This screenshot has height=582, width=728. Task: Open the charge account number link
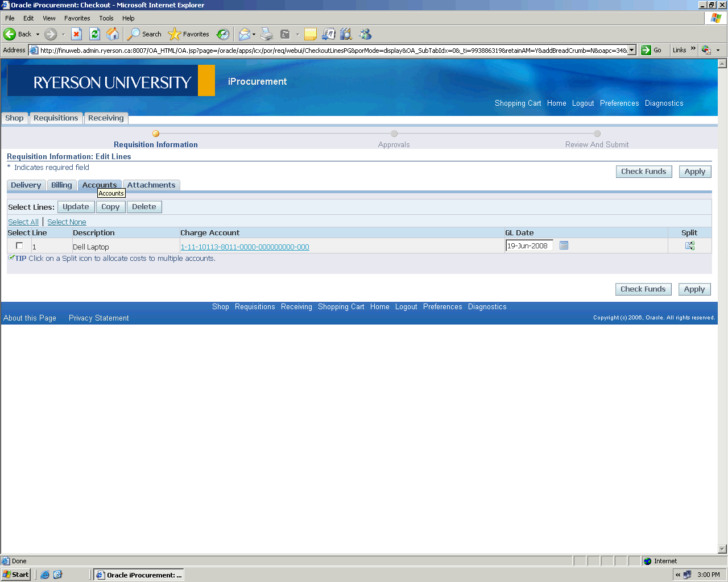pos(245,247)
